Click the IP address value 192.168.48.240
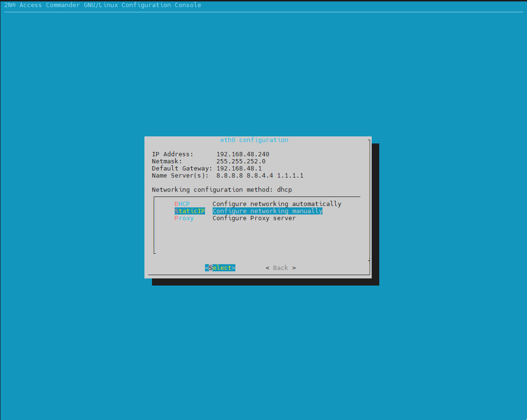Viewport: 527px width, 420px height. 242,154
